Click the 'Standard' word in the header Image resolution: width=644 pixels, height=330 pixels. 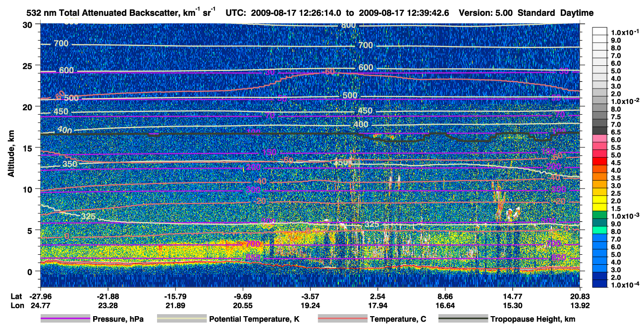pyautogui.click(x=537, y=13)
